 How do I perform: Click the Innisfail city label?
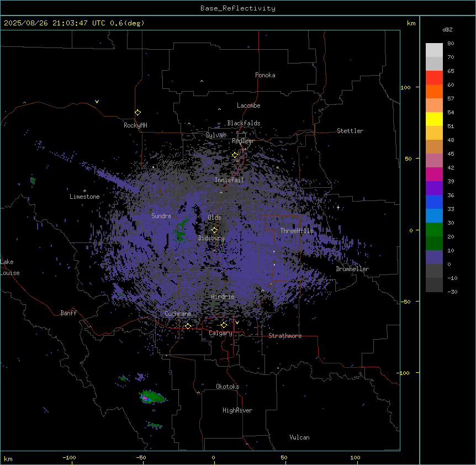(230, 180)
